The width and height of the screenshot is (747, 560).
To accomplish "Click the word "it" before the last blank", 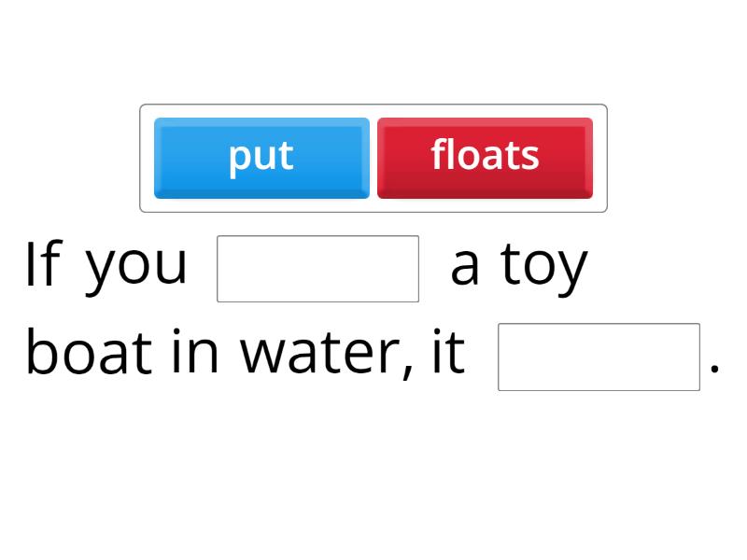I will [x=448, y=355].
